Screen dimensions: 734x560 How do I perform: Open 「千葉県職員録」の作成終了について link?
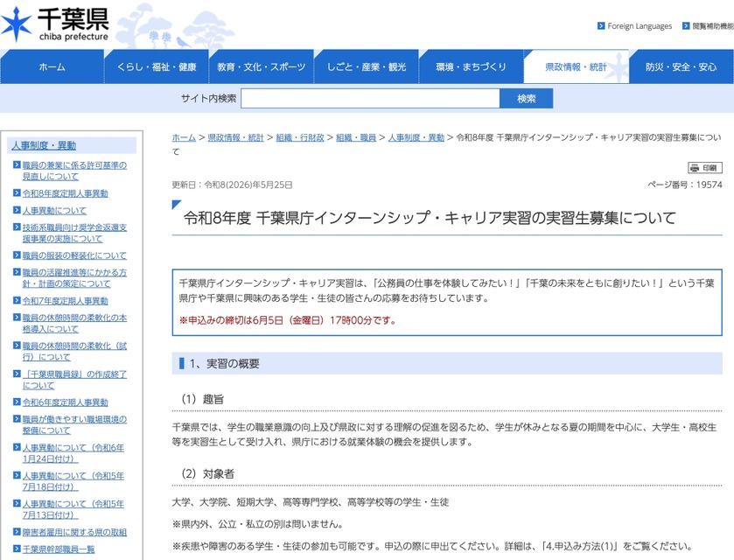point(74,380)
